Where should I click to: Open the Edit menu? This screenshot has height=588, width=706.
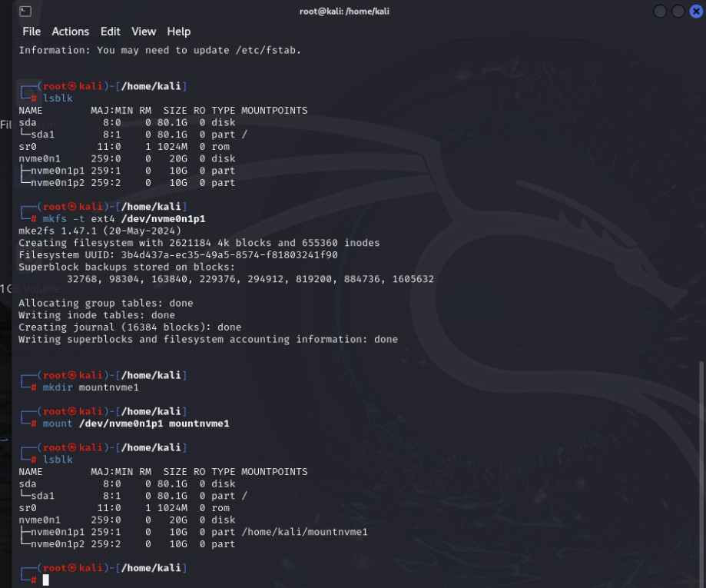coord(110,32)
